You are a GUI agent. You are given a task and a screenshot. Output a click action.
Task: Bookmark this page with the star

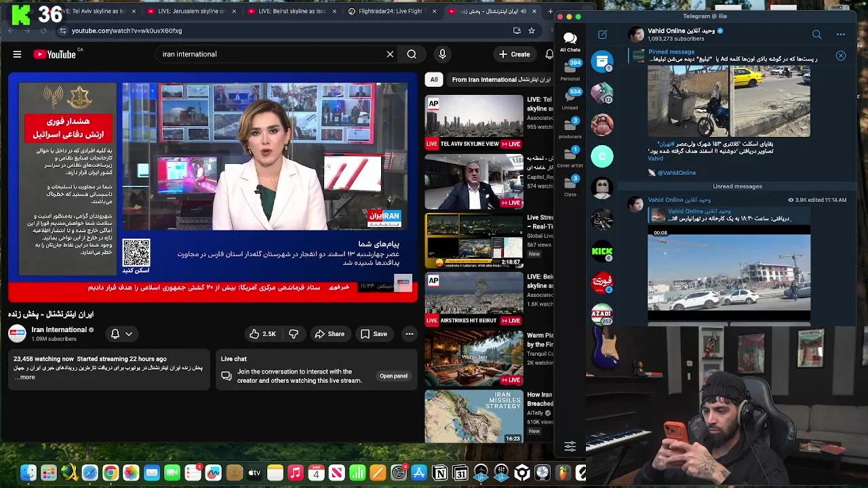[x=532, y=30]
